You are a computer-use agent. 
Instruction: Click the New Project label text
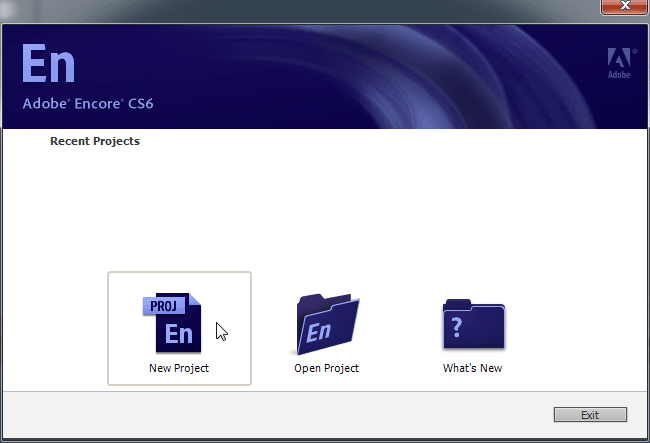coord(179,368)
